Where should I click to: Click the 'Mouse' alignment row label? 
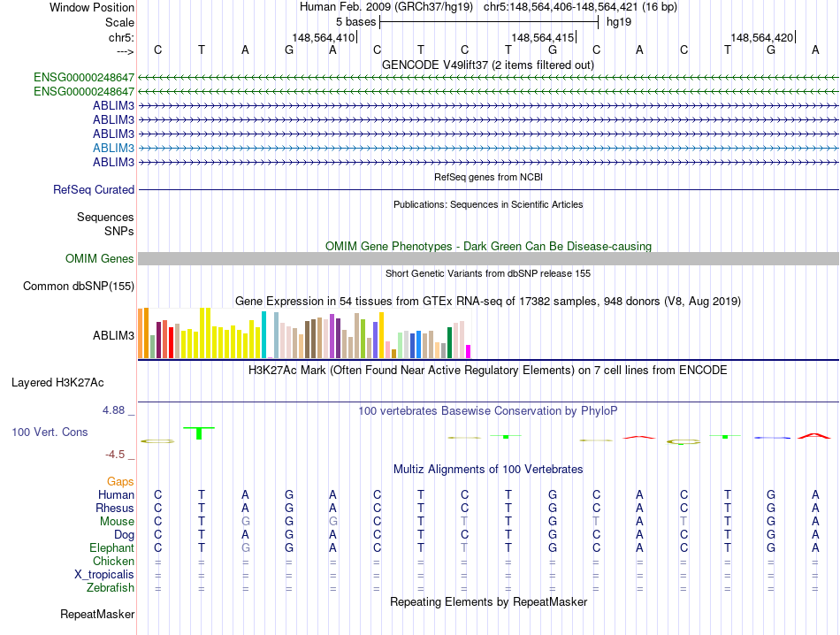tap(117, 522)
